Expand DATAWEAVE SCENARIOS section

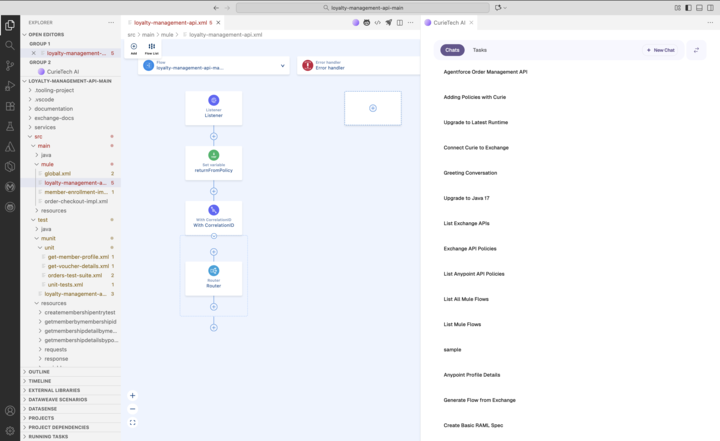pyautogui.click(x=71, y=400)
